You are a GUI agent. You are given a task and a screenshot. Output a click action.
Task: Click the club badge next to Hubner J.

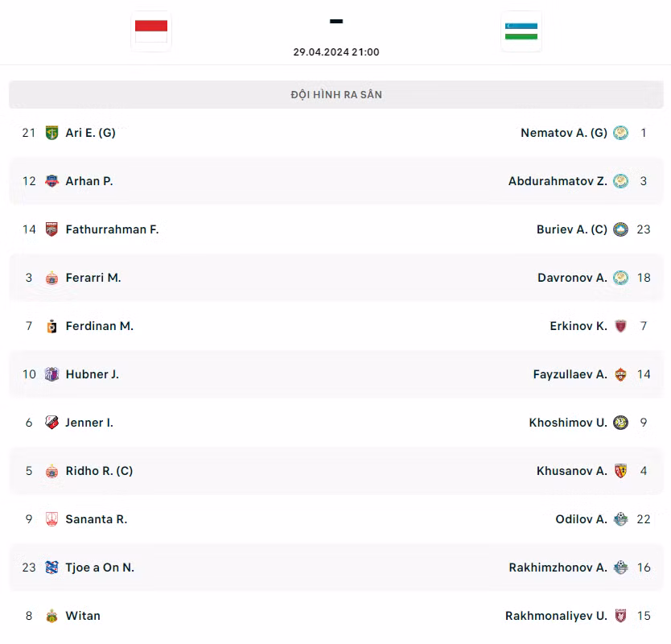50,374
